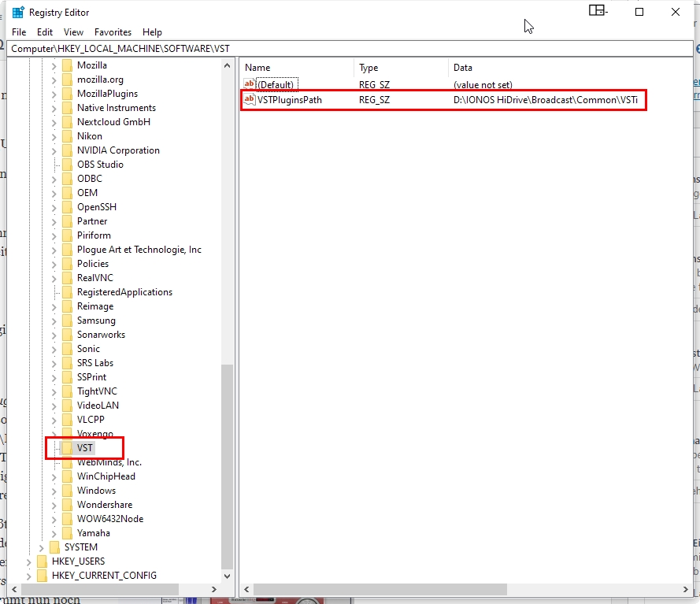Click the tree pane vertical scrollbar thumb

[228, 465]
